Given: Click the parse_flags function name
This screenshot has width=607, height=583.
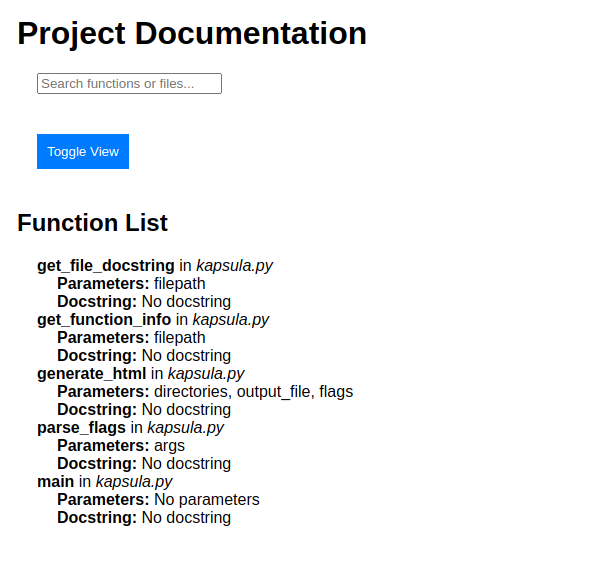Looking at the screenshot, I should coord(81,428).
